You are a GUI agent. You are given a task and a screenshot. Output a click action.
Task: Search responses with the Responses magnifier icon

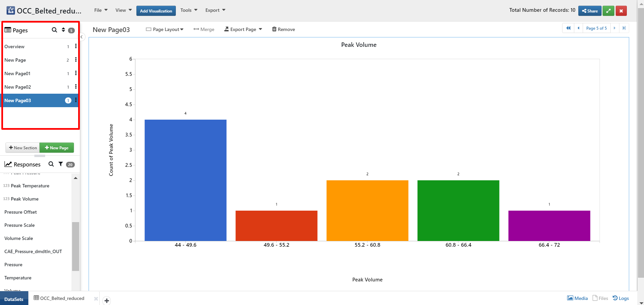[51, 164]
